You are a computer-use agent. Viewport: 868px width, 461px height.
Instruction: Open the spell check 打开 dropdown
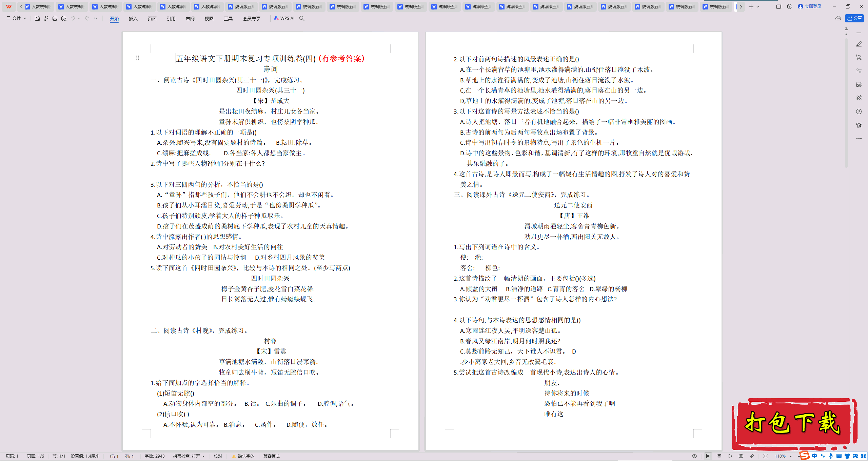coord(189,456)
